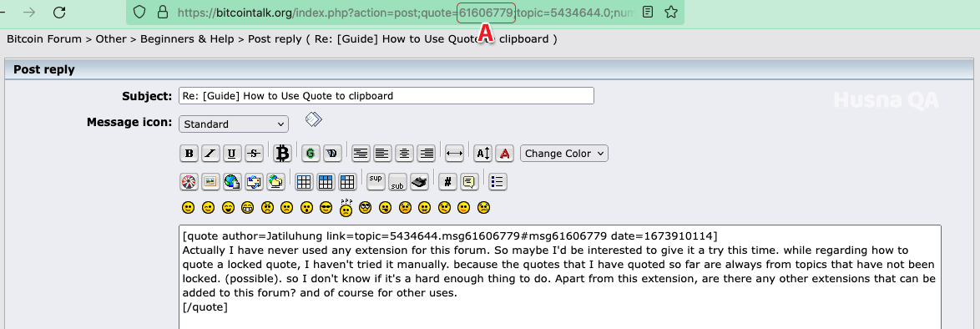Insert the Bitcoin symbol
The width and height of the screenshot is (980, 329).
point(283,154)
